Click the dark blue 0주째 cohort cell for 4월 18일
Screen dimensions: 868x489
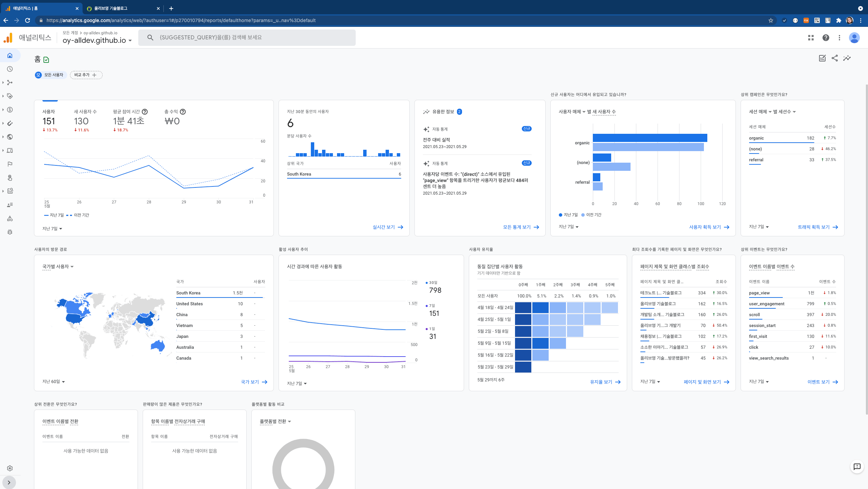(x=523, y=308)
